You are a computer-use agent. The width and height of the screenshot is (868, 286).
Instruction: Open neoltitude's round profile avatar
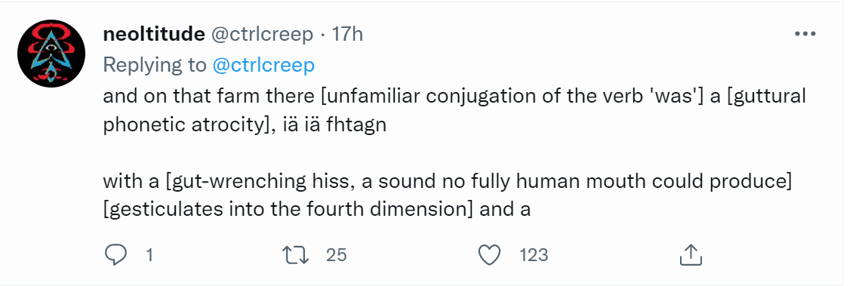(x=51, y=54)
